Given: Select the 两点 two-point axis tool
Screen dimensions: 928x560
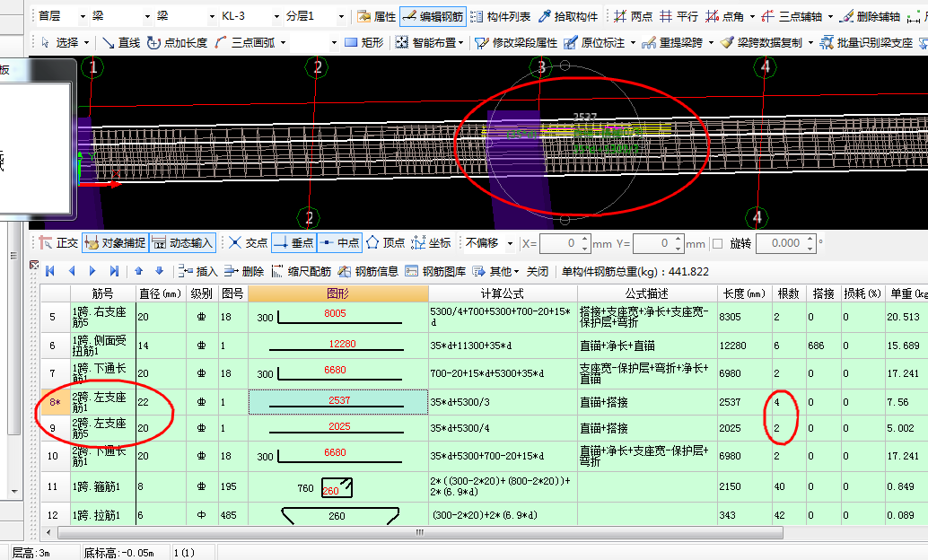Looking at the screenshot, I should (x=633, y=16).
